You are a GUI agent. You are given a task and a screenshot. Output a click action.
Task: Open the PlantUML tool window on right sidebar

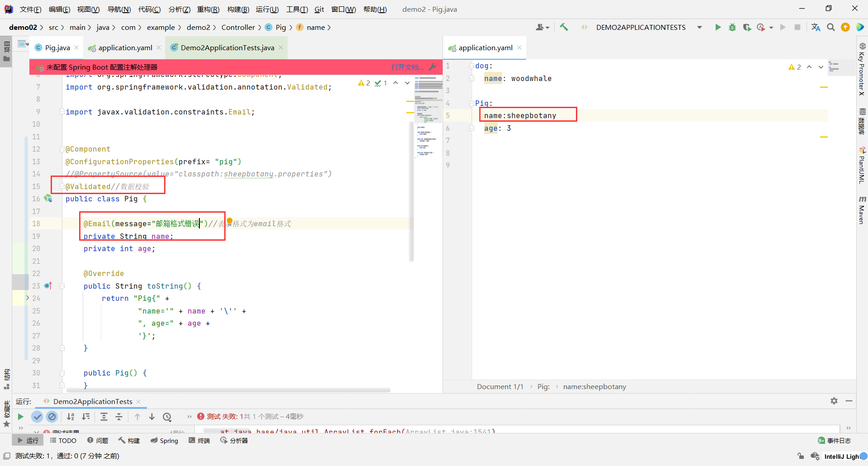point(862,165)
